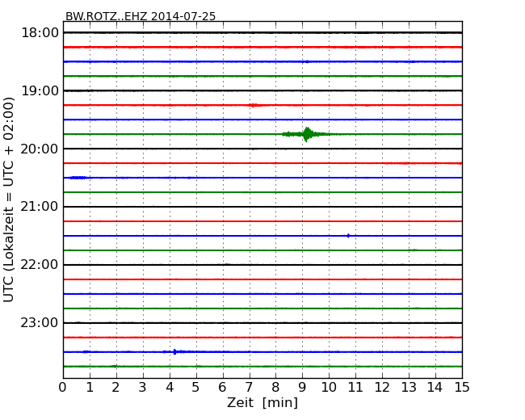The image size is (525, 420).
Task: Click the 2 minute tick label
Action: click(115, 388)
